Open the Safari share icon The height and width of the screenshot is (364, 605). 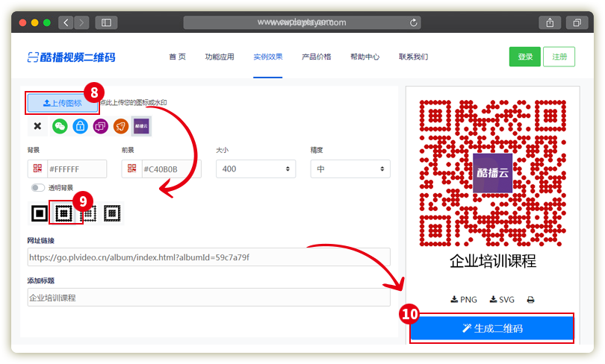[x=550, y=23]
